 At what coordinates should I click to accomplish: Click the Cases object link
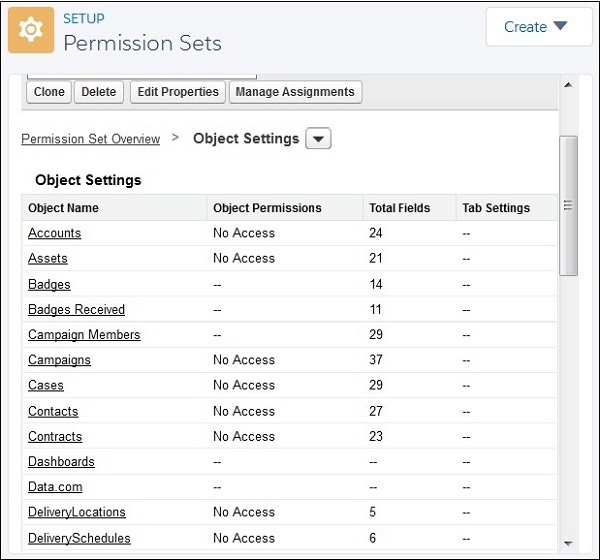[x=46, y=385]
